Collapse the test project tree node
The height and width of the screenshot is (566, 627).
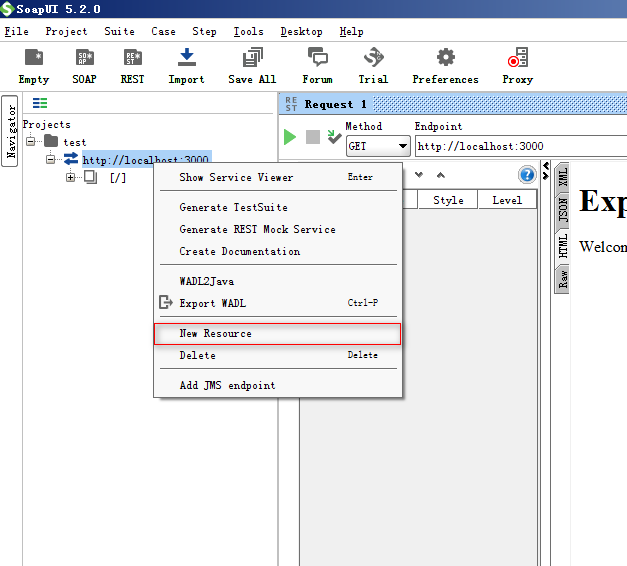pos(31,142)
